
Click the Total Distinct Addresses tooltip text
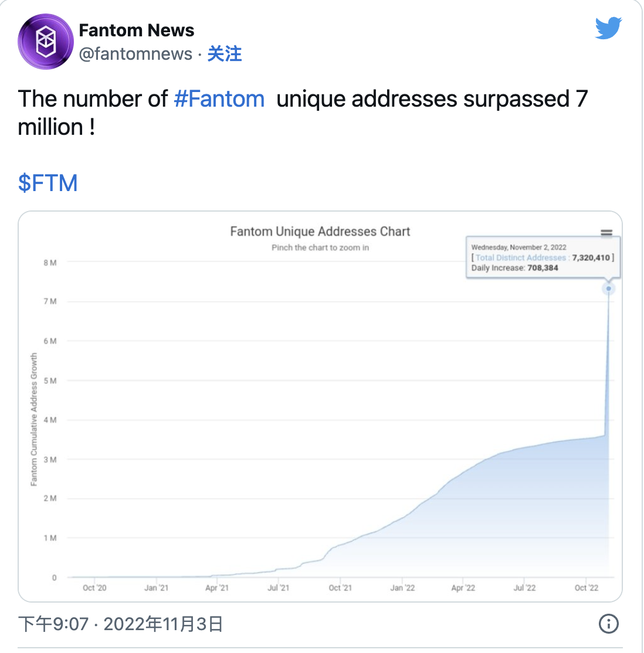coord(521,258)
